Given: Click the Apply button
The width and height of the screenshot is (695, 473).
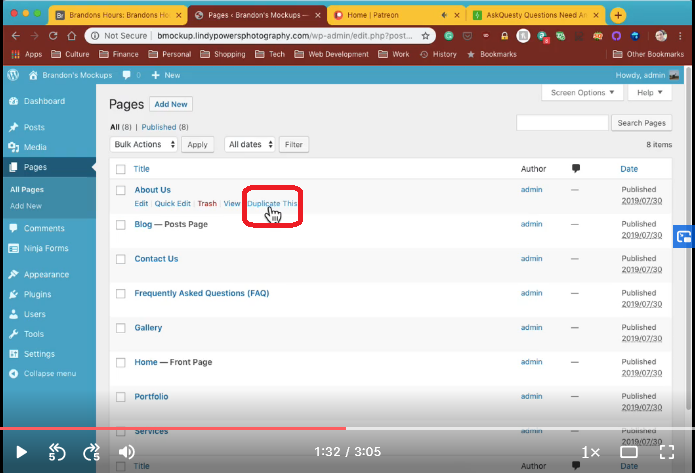Looking at the screenshot, I should tap(197, 145).
